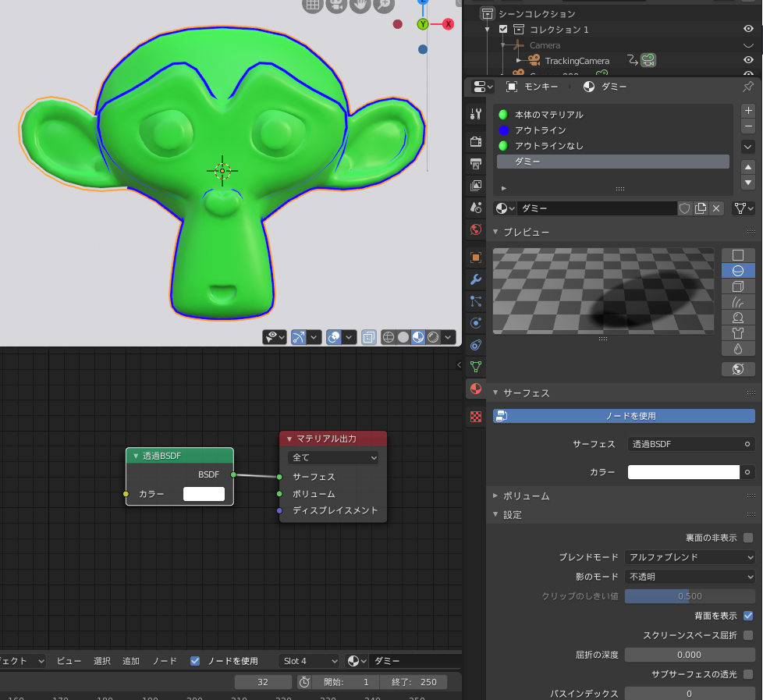Toggle world lighting in material preview

click(738, 369)
